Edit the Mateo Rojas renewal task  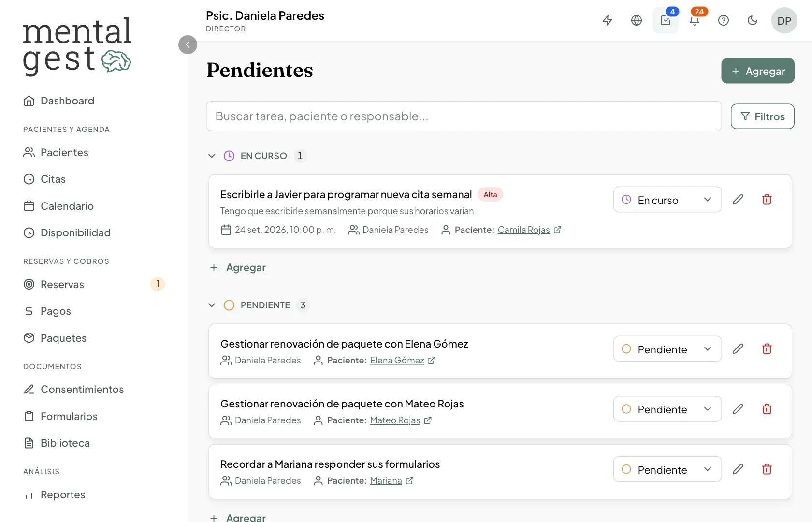click(738, 409)
